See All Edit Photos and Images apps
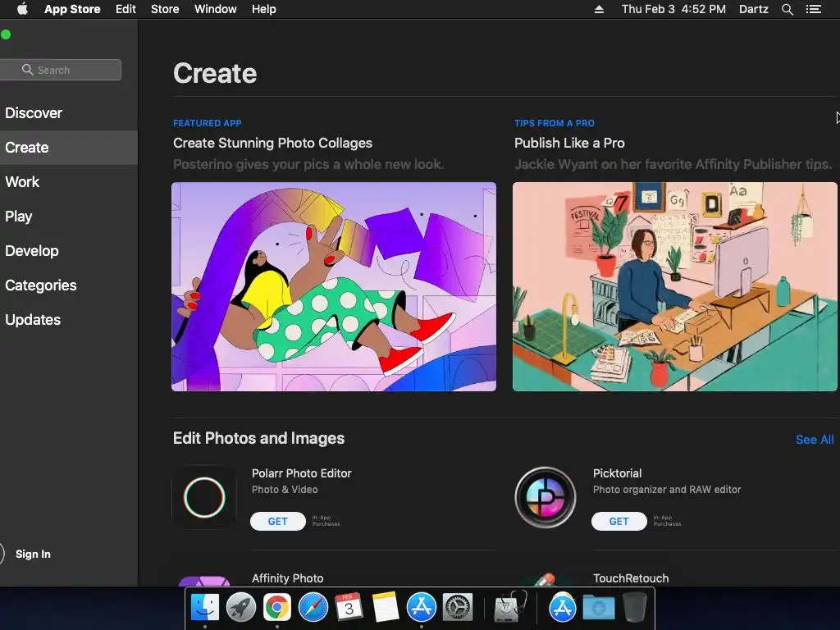 click(x=815, y=440)
